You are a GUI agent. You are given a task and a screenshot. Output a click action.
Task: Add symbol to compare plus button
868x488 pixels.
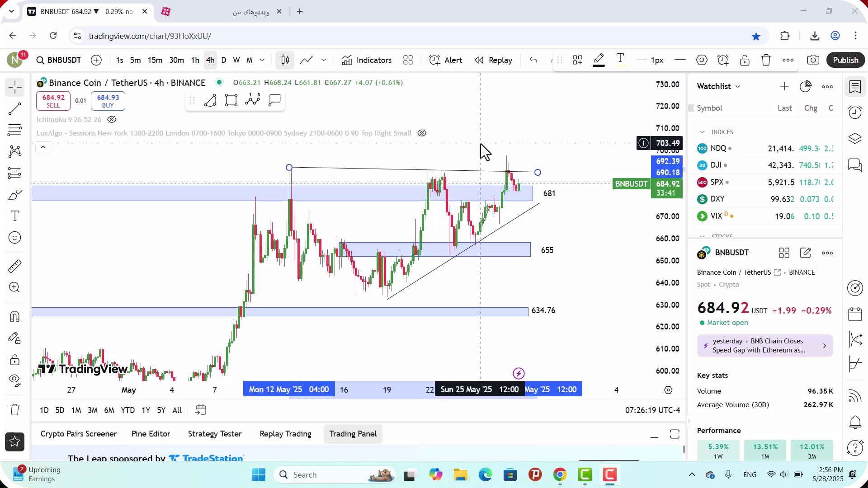coord(96,60)
